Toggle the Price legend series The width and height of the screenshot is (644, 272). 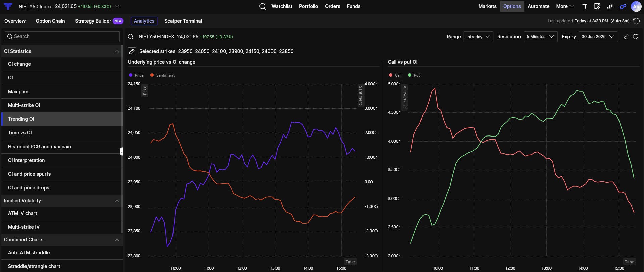pos(136,75)
